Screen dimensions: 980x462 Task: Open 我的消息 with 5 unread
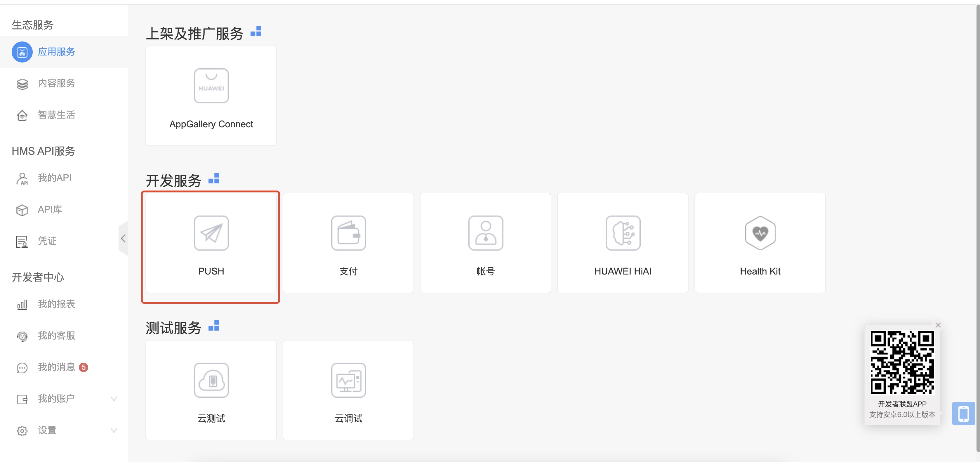coord(56,367)
